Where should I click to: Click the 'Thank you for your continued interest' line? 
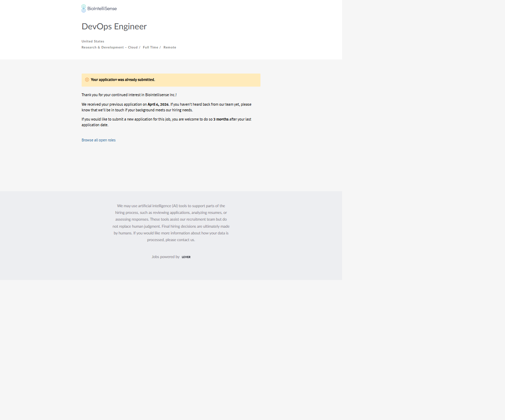click(x=129, y=95)
